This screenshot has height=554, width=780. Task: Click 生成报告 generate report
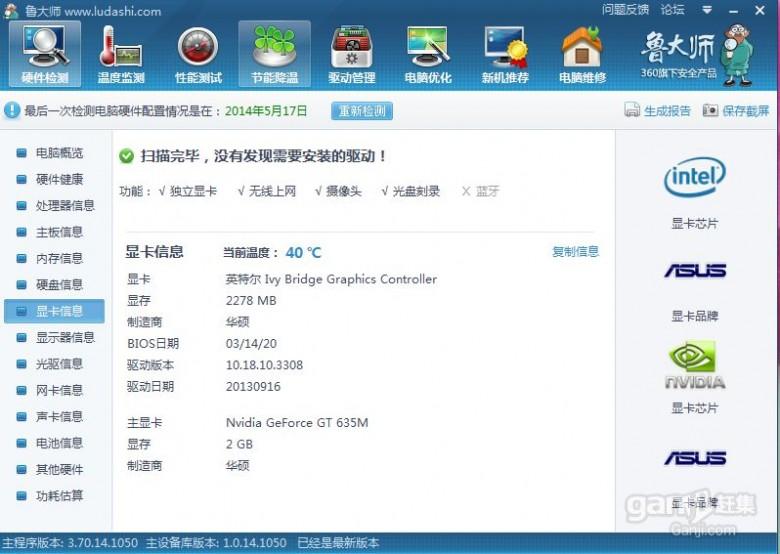[658, 110]
